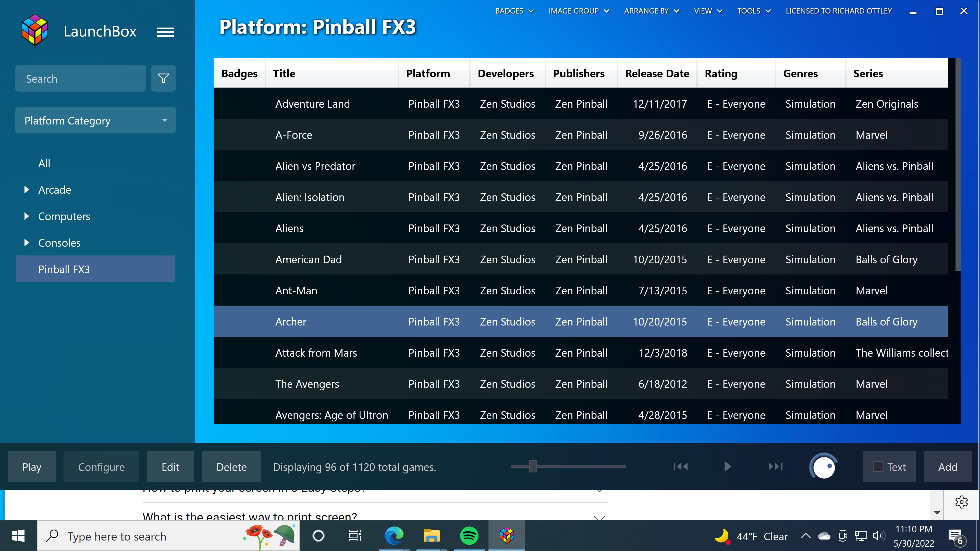Select the Alien: Isolation row
The image size is (980, 551).
pos(581,197)
